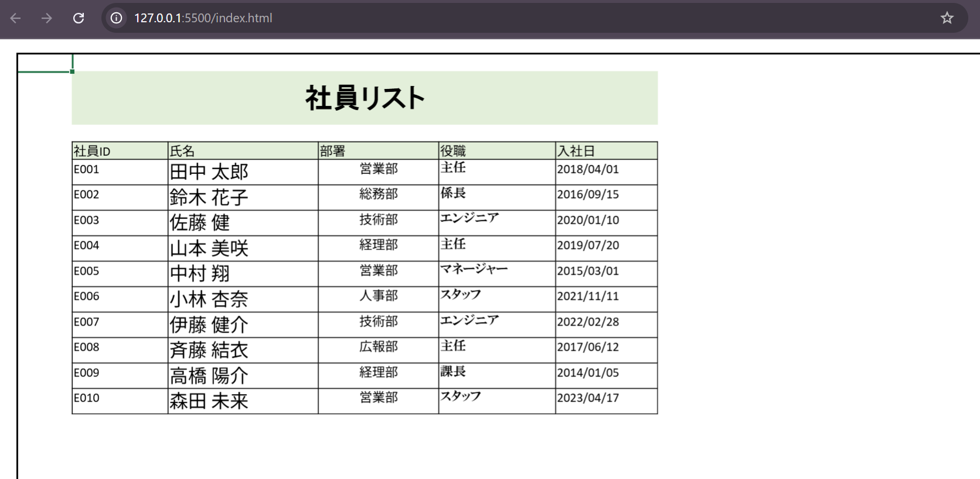Select the 社員ID header cell

pos(120,151)
